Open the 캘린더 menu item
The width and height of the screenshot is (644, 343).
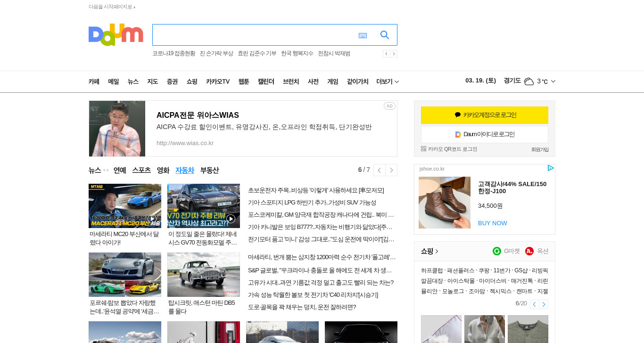click(x=266, y=82)
